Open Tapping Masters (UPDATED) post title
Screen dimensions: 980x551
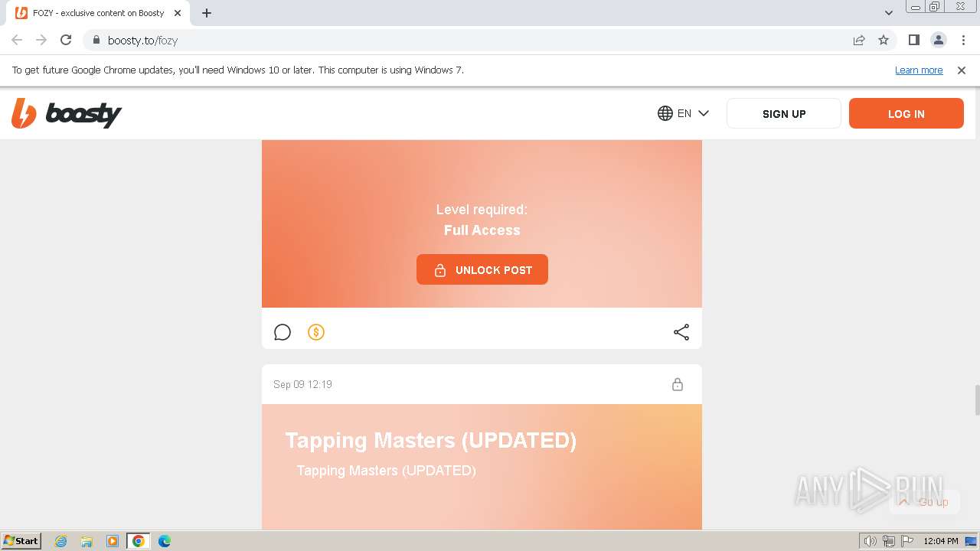click(431, 440)
